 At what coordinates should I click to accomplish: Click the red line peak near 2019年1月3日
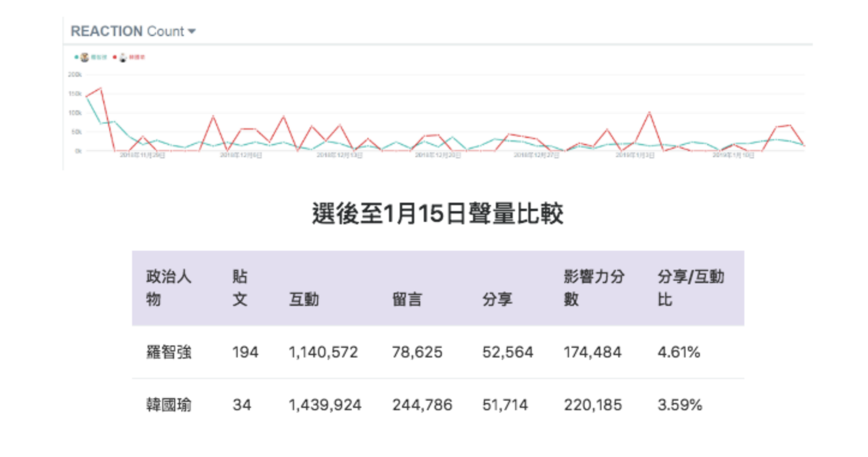click(x=649, y=112)
